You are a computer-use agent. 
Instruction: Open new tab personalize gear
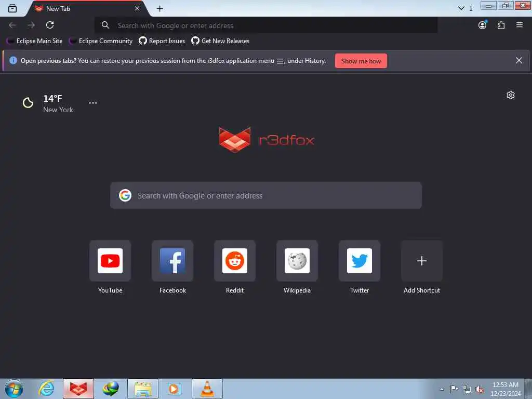click(x=511, y=96)
